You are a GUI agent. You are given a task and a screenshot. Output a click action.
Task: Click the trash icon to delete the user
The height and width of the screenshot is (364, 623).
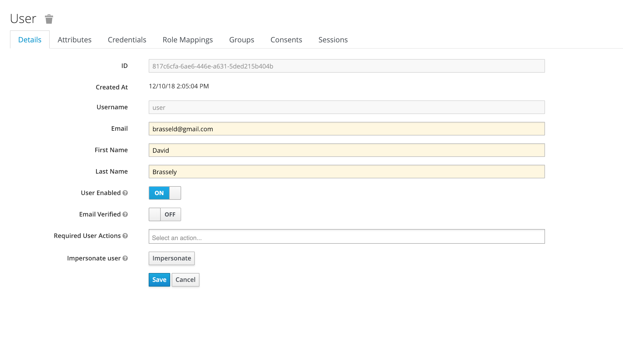49,19
